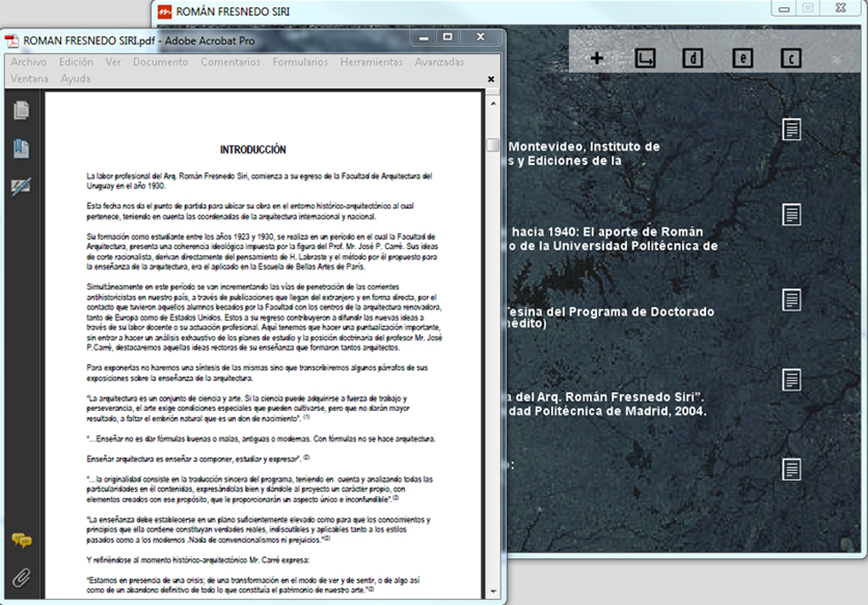Open the Avanzadas menu
This screenshot has height=605, width=868.
[439, 62]
